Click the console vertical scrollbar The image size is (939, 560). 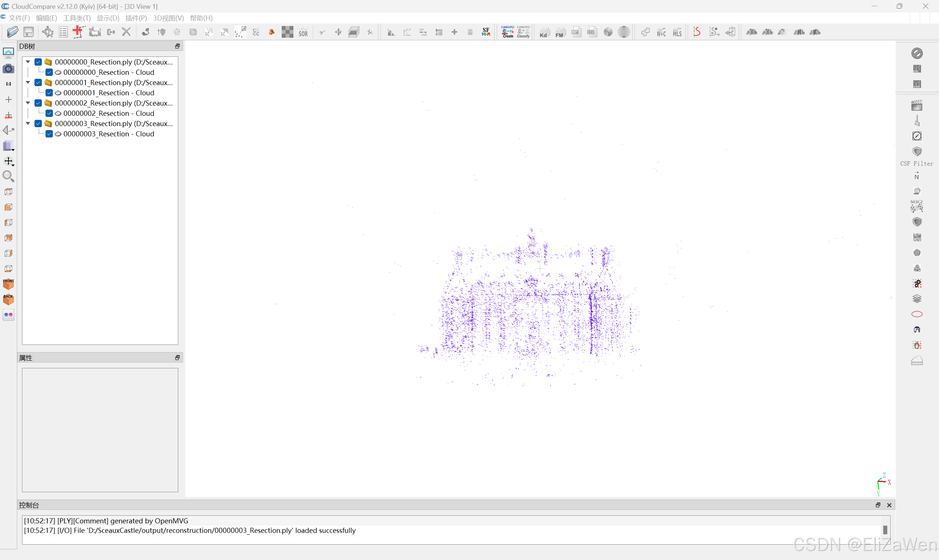(885, 530)
